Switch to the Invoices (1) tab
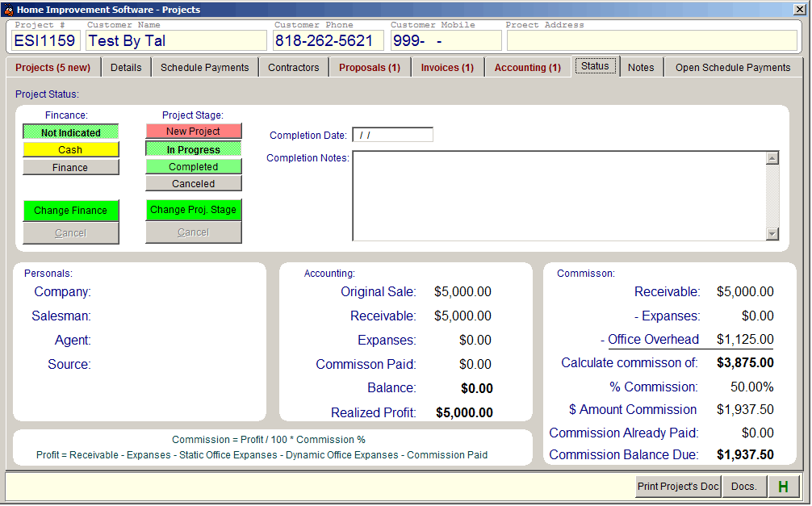This screenshot has height=506, width=812. (x=447, y=67)
